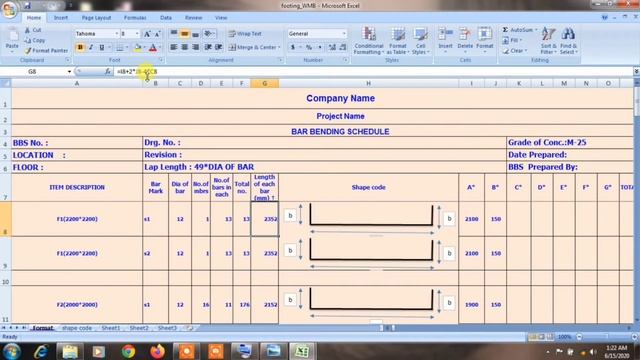The width and height of the screenshot is (640, 360).
Task: Click Merge & Center button
Action: coord(255,47)
